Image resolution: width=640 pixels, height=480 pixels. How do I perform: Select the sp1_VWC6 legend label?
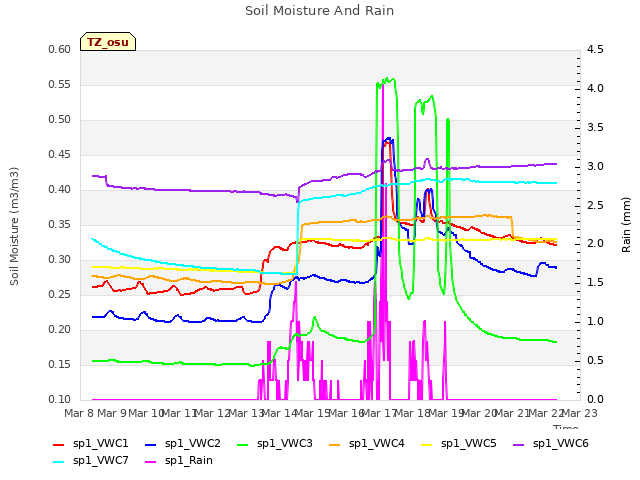[560, 444]
